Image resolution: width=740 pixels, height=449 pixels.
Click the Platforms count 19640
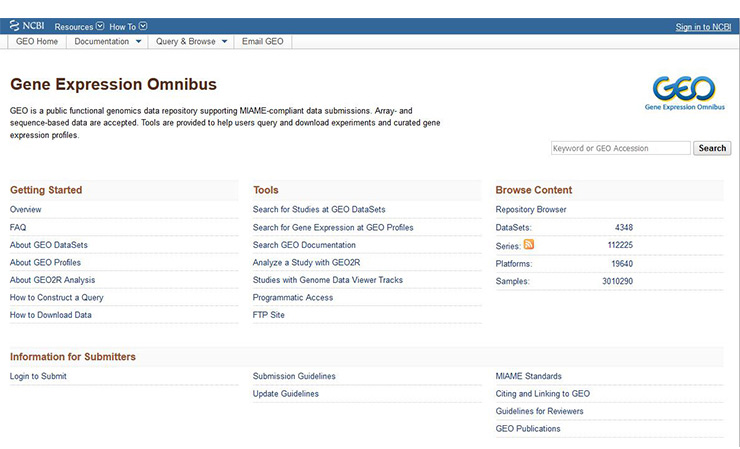[622, 264]
